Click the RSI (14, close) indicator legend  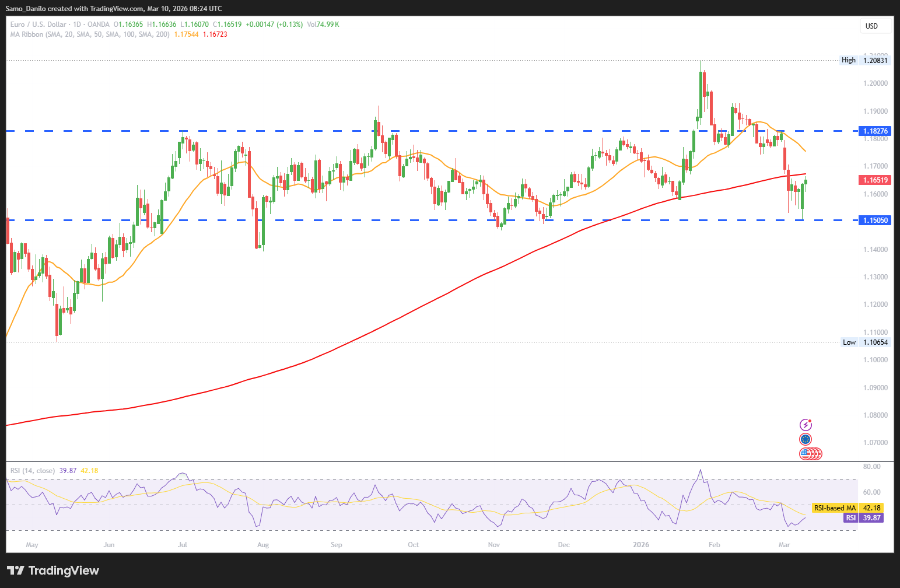point(33,470)
